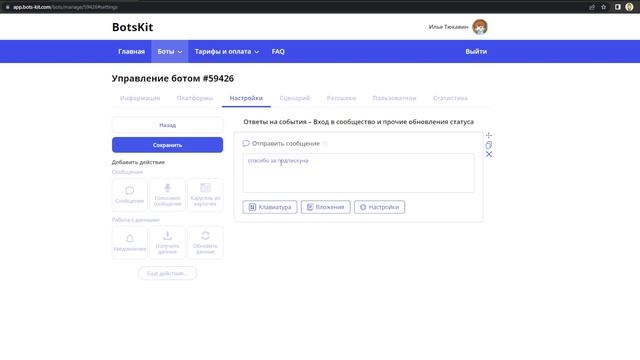Switch to the Платформы tab

point(195,98)
